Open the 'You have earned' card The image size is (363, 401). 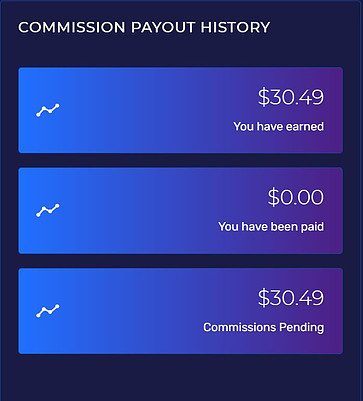tap(180, 110)
